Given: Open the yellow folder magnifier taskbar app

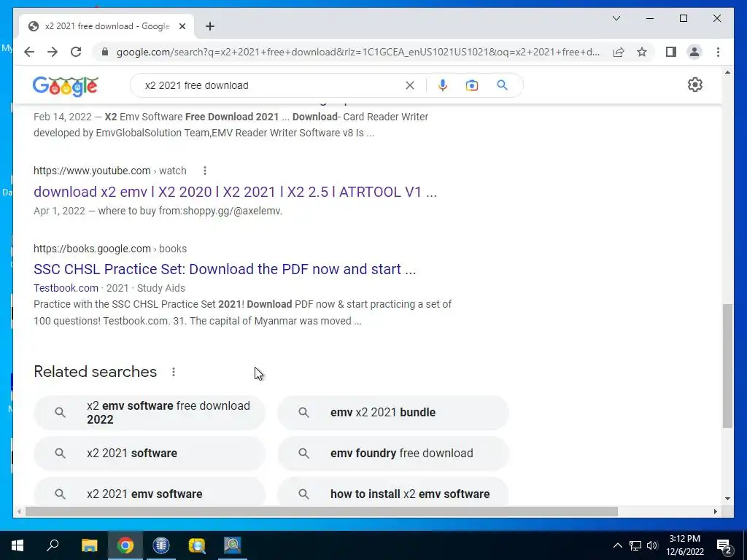Looking at the screenshot, I should pos(197,545).
